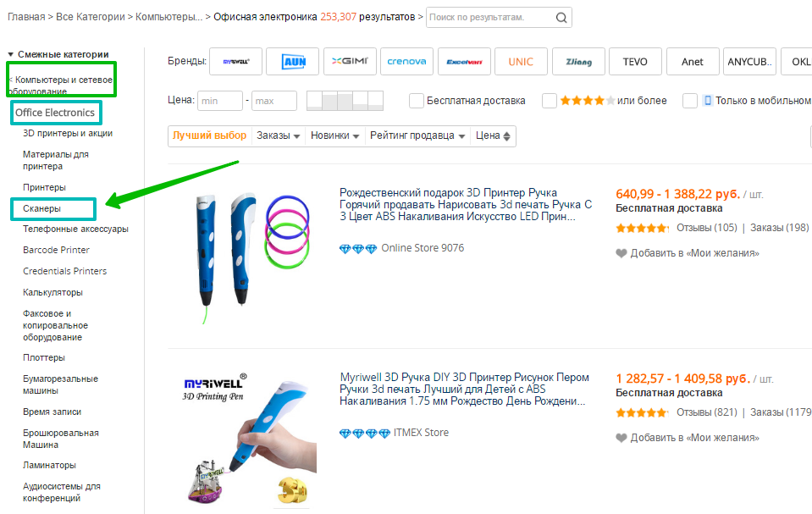Screen dimensions: 812x514
Task: Click heart icon for first product wishlist
Action: coord(621,253)
